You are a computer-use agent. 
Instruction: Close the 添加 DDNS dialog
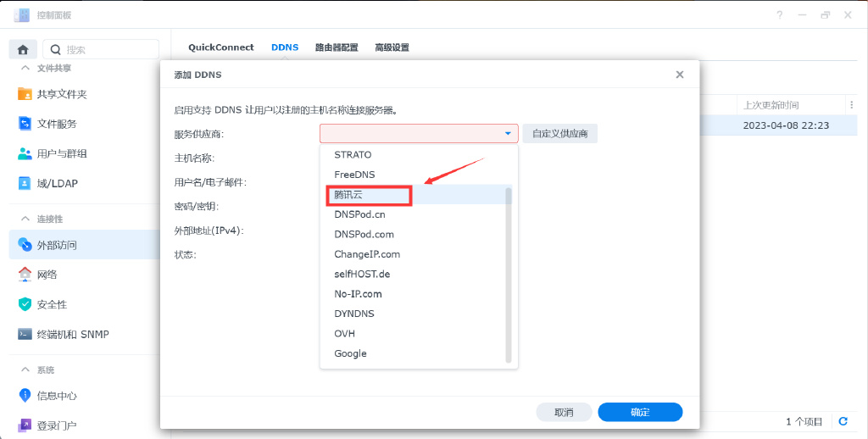(680, 75)
